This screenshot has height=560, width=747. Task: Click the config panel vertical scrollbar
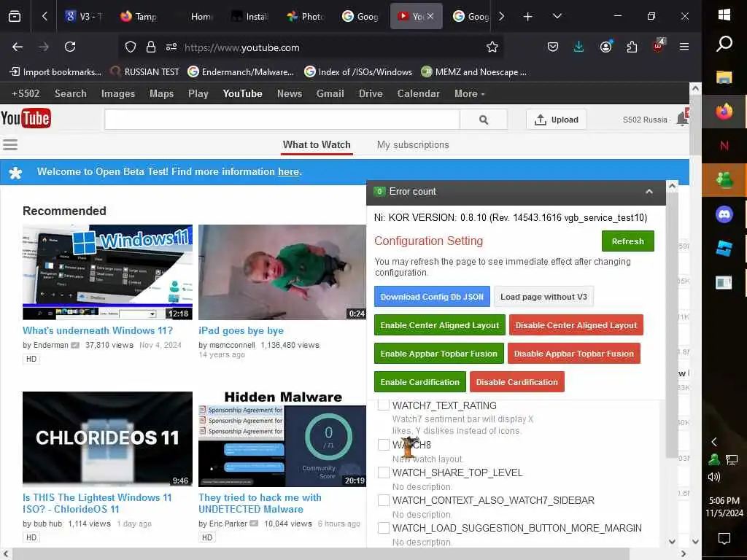[672, 324]
